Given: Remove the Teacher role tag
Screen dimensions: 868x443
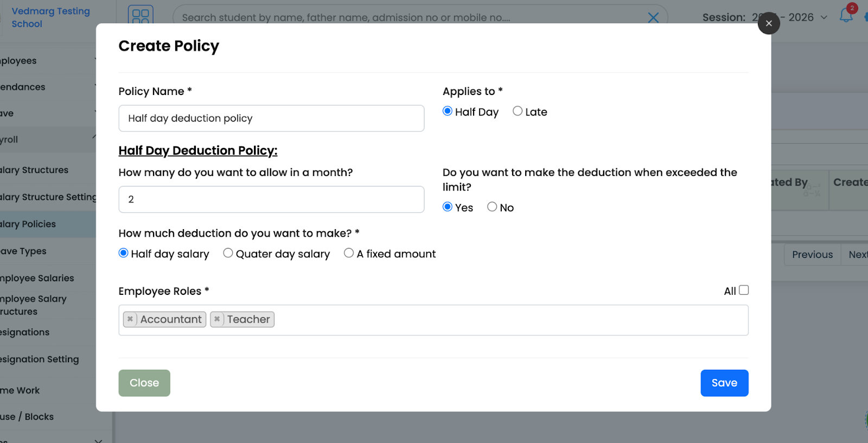Looking at the screenshot, I should pyautogui.click(x=217, y=319).
